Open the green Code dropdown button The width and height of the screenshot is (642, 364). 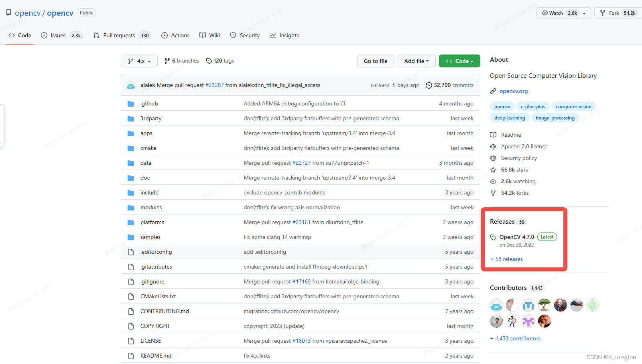tap(459, 61)
